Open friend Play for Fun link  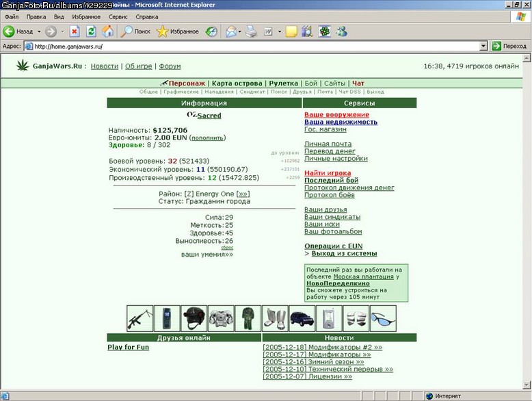pyautogui.click(x=128, y=347)
